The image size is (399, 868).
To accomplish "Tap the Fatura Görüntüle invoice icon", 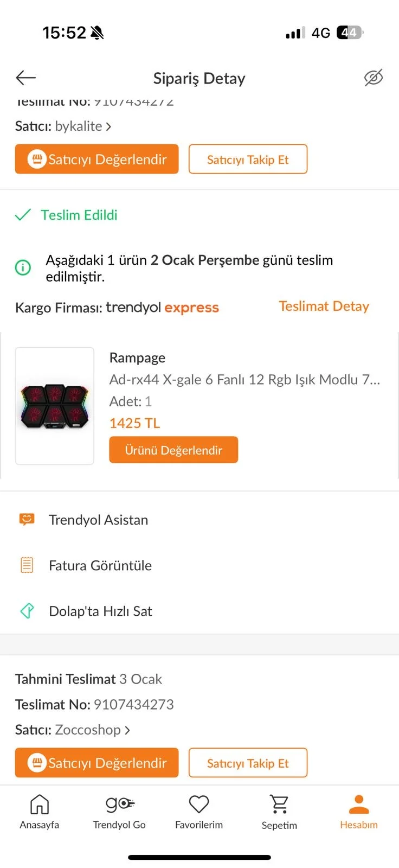I will (27, 565).
